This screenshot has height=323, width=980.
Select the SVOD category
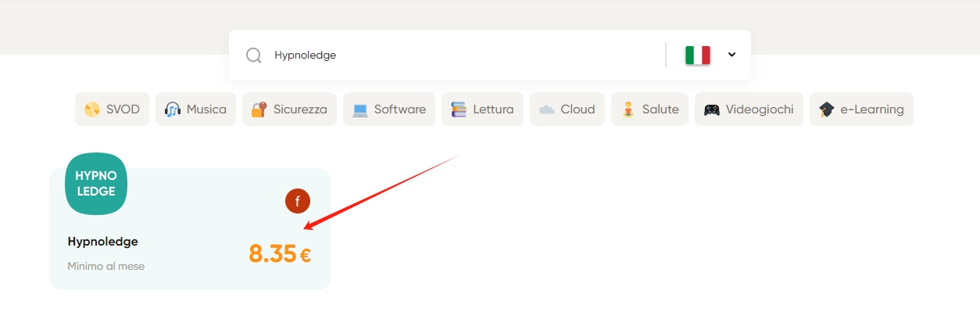[112, 109]
